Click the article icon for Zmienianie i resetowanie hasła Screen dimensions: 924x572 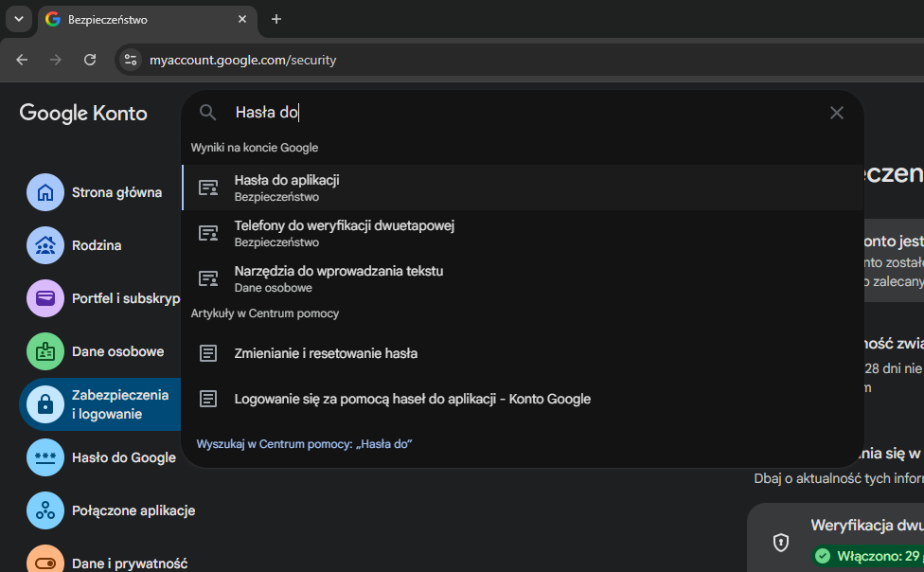[208, 353]
